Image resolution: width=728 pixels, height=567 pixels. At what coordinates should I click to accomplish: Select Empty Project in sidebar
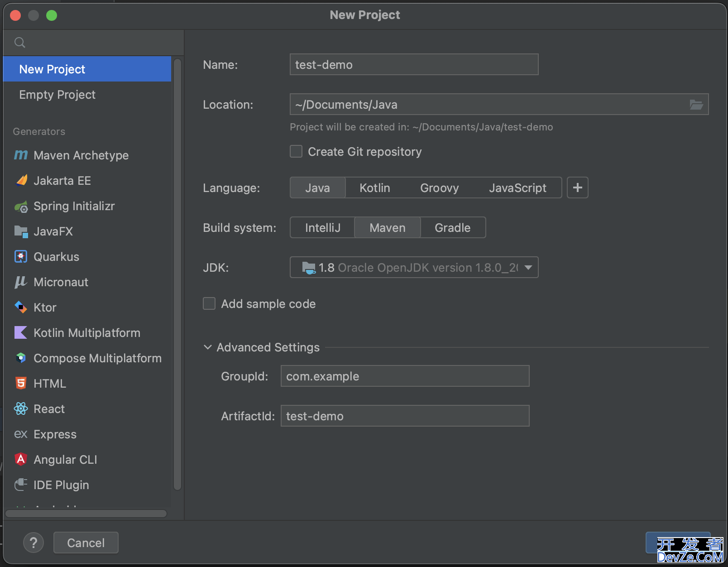87,95
